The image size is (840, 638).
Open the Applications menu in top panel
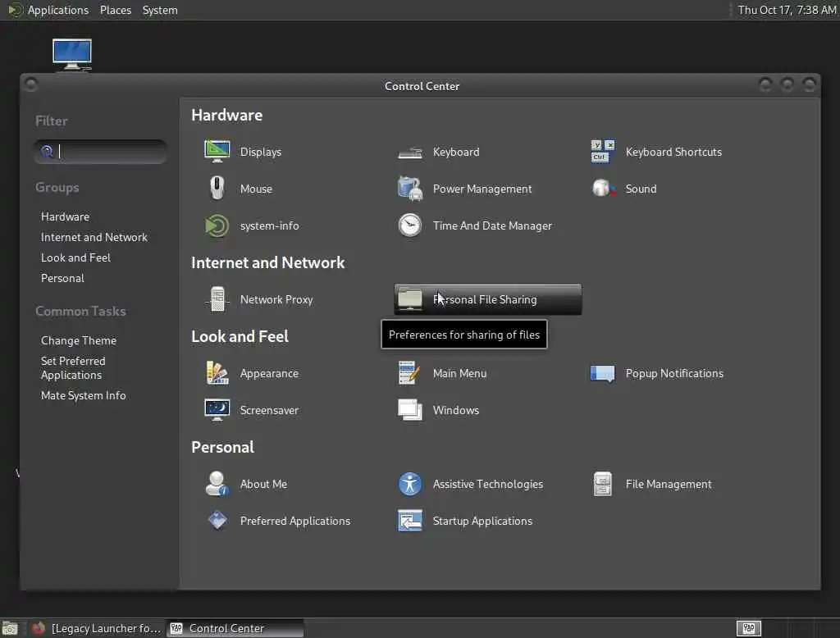[58, 10]
